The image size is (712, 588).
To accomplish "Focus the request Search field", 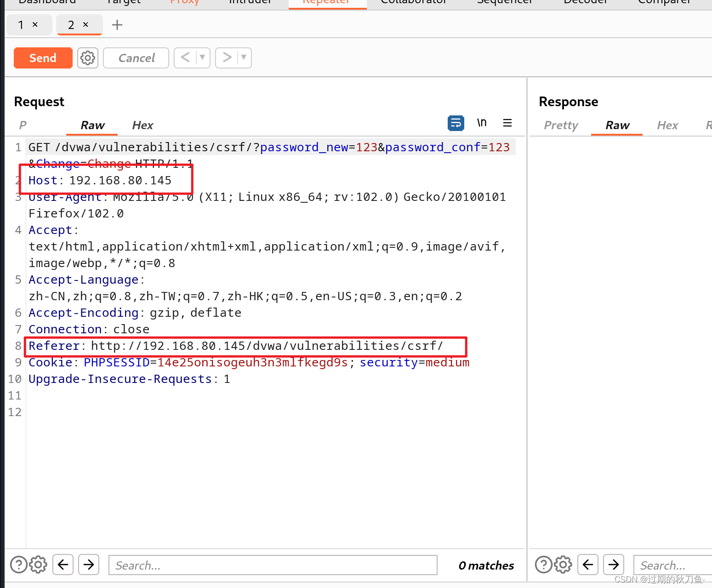I will (x=273, y=565).
